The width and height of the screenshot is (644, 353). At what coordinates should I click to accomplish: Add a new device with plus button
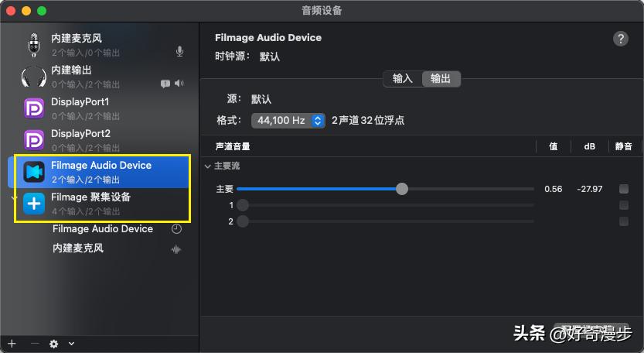pos(12,344)
